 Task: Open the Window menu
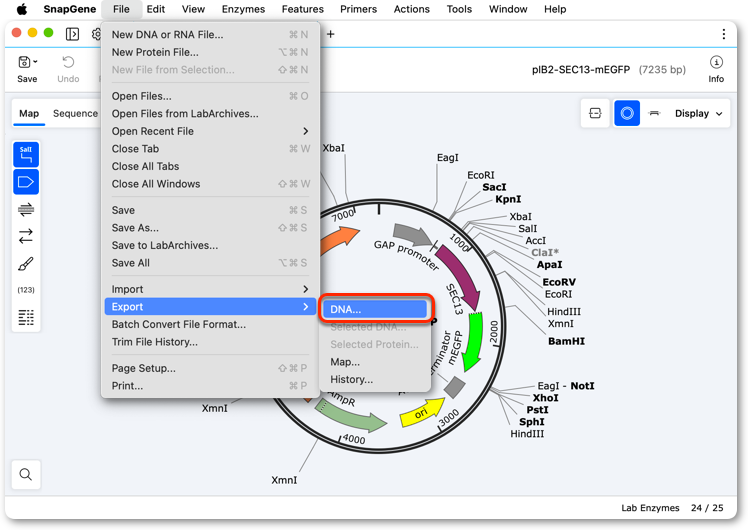click(508, 9)
